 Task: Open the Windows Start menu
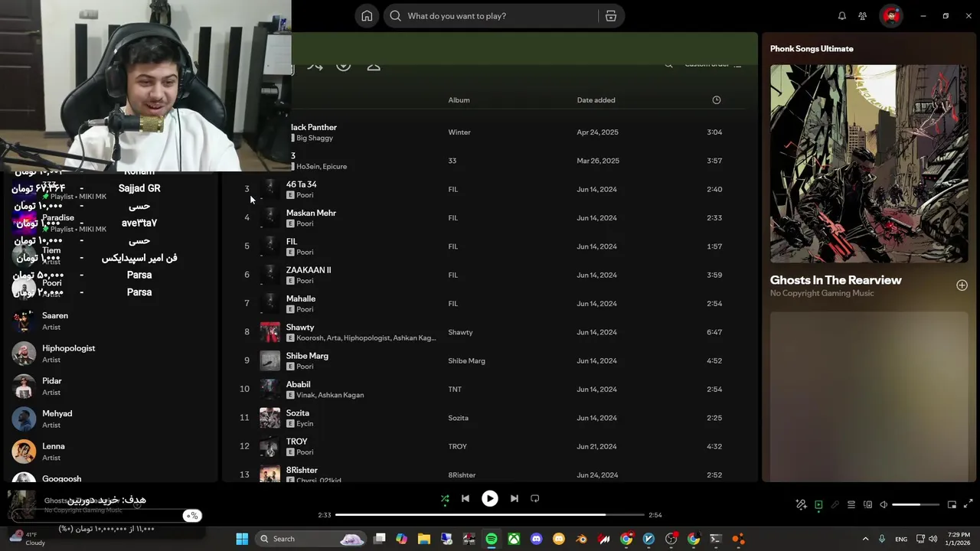pyautogui.click(x=242, y=539)
